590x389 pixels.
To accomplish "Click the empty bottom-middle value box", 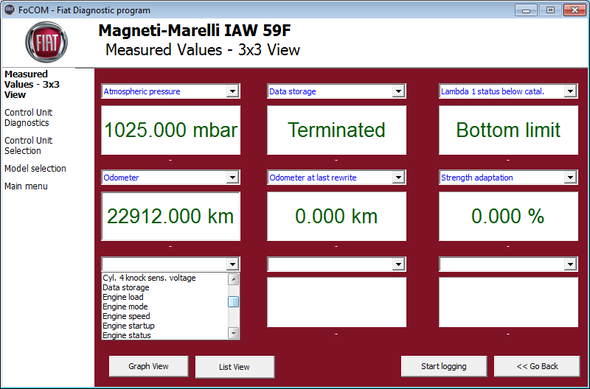I will click(x=336, y=302).
